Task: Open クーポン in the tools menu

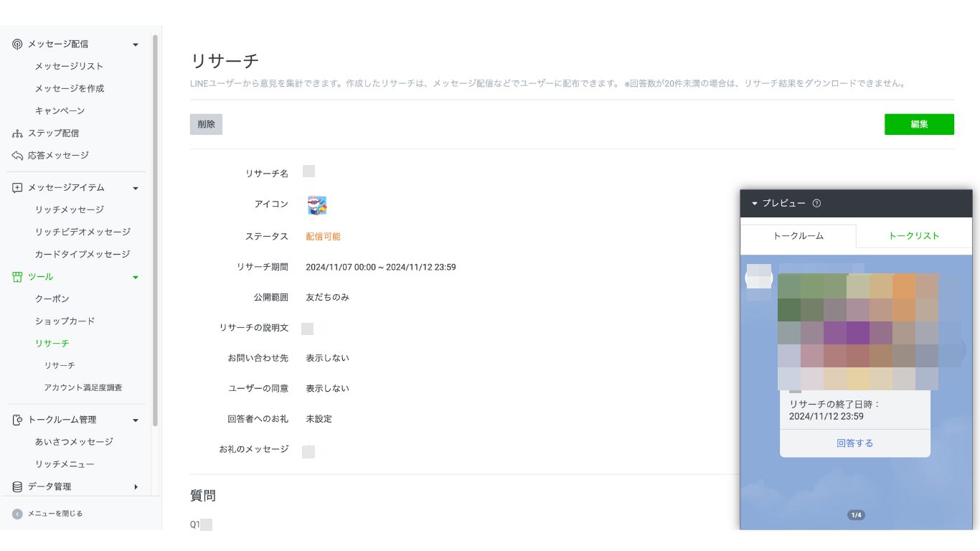Action: point(52,299)
